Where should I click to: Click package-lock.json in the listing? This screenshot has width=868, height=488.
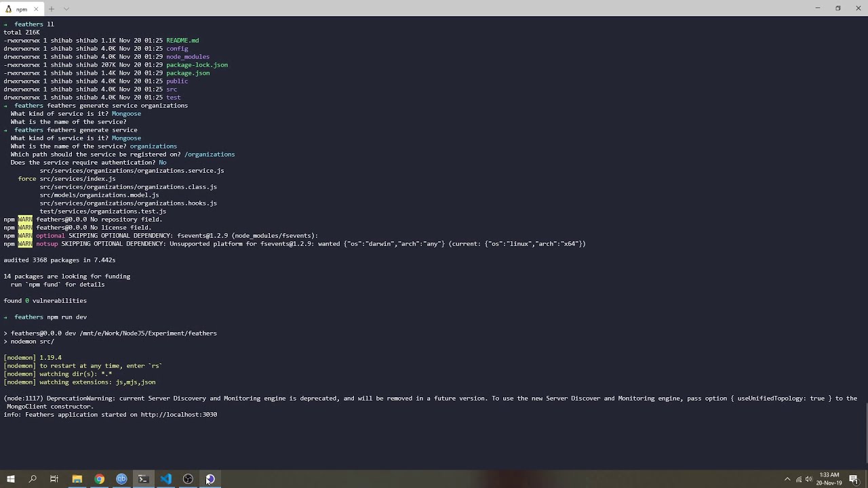pos(197,65)
